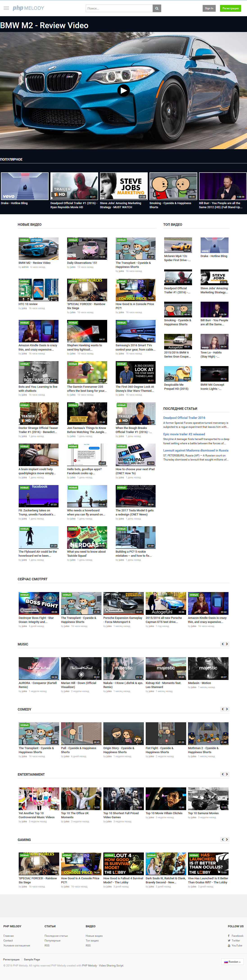Play the BMW M2 review video

(x=123, y=90)
